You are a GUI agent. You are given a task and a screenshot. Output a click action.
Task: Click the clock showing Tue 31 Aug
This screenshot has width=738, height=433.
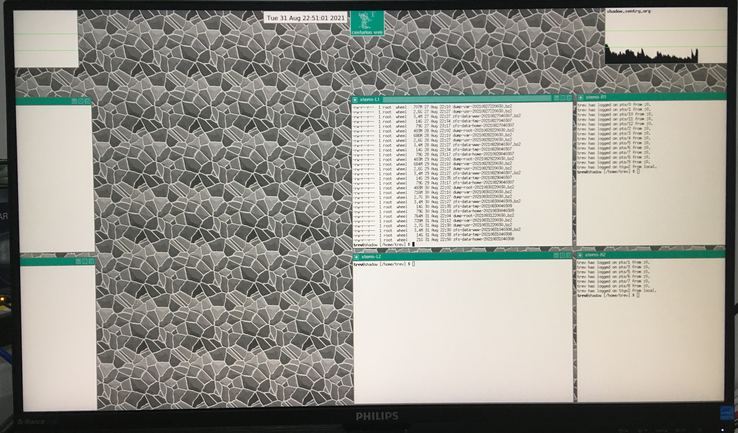[x=305, y=17]
